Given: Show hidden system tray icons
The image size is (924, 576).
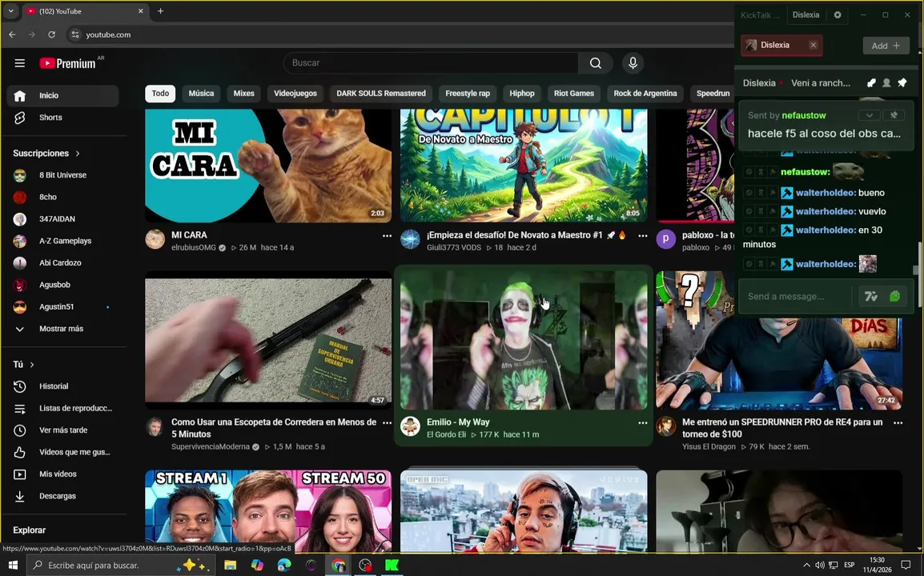Looking at the screenshot, I should coord(806,566).
